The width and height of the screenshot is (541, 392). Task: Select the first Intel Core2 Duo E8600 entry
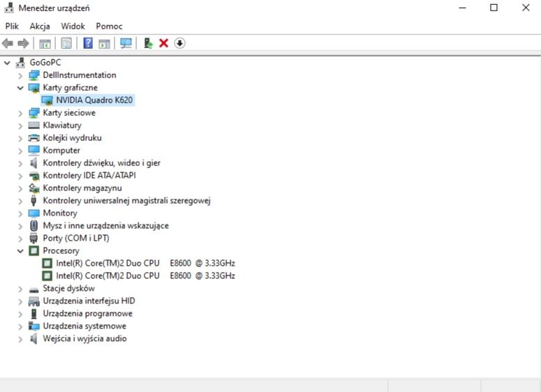(x=145, y=264)
